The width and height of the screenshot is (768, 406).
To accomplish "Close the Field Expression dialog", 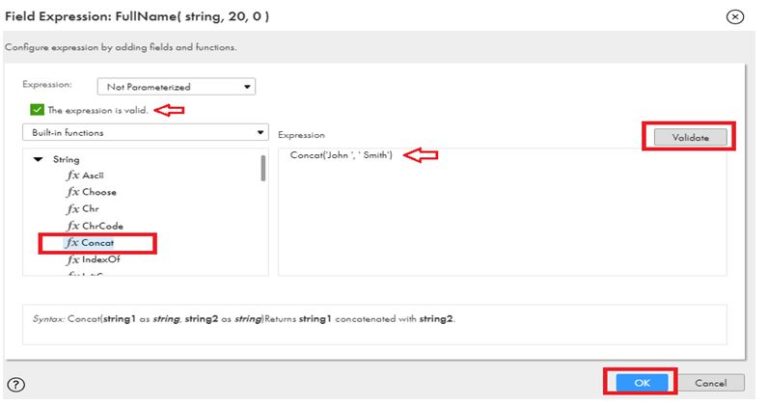I will [x=738, y=17].
